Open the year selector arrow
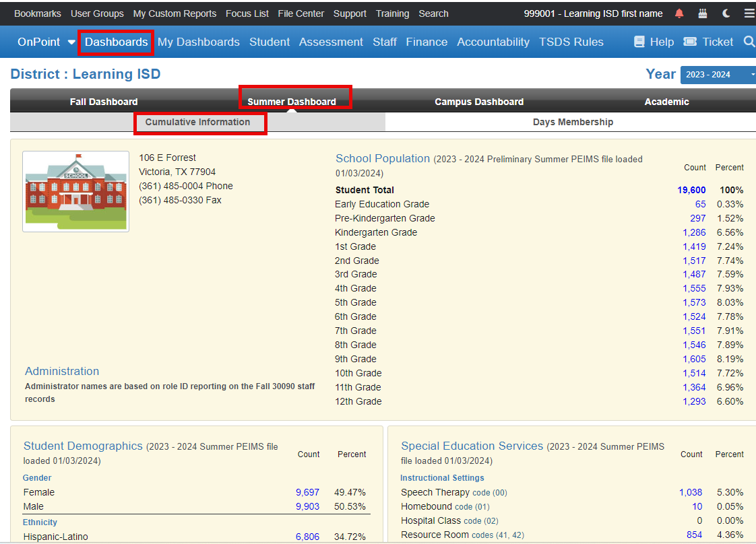 [x=752, y=75]
